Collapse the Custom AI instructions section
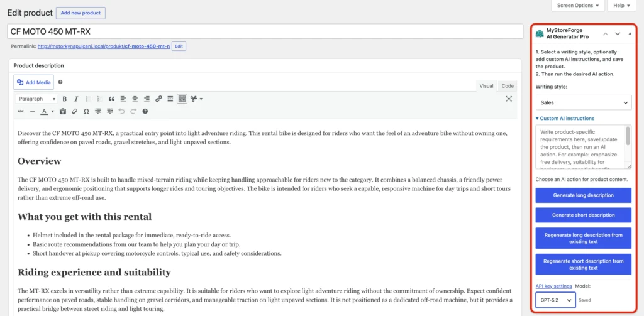 [565, 119]
